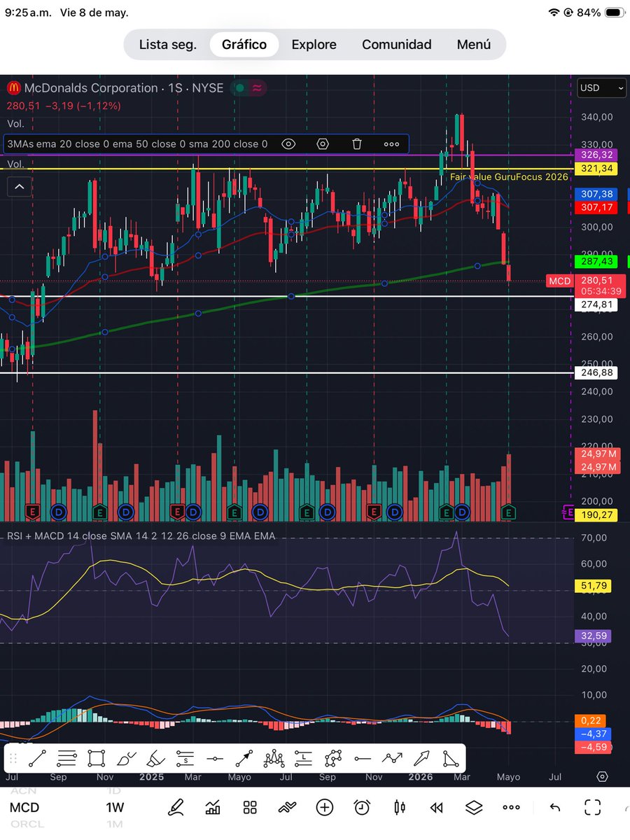Image resolution: width=630 pixels, height=840 pixels.
Task: Open the four-square layout grid icon
Action: point(250,807)
